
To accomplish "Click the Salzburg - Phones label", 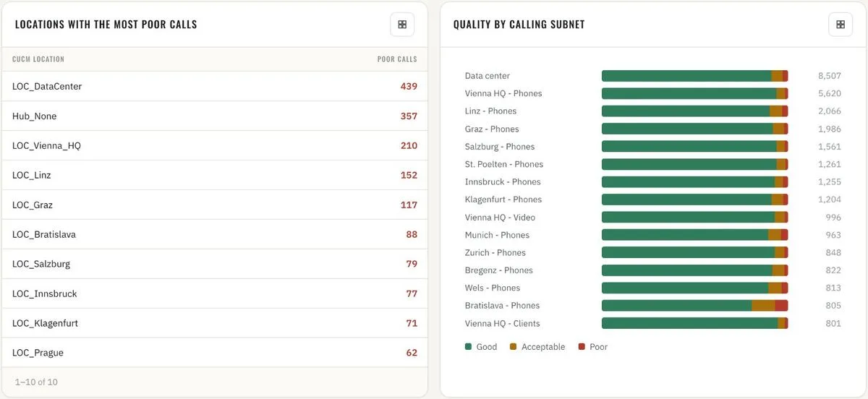I will 500,147.
